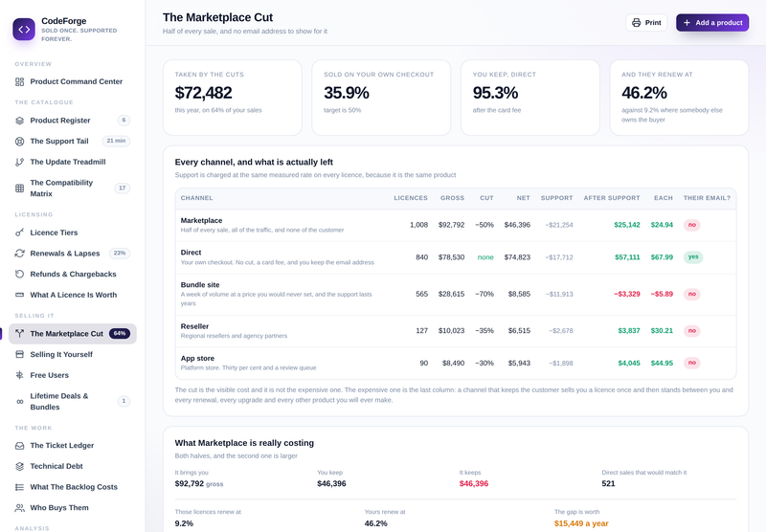Click the 23% badge on Renewals & Lapses

[120, 254]
